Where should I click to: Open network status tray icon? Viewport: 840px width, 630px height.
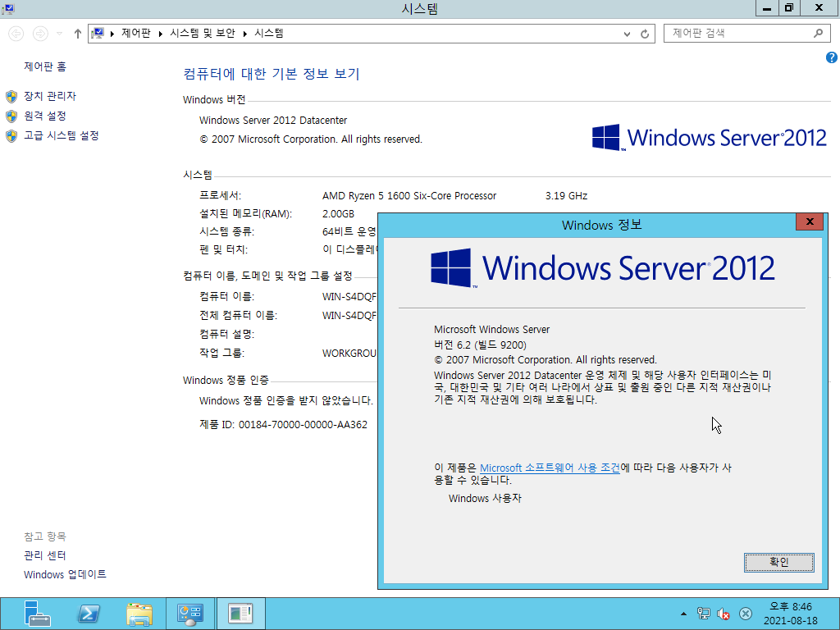[703, 614]
